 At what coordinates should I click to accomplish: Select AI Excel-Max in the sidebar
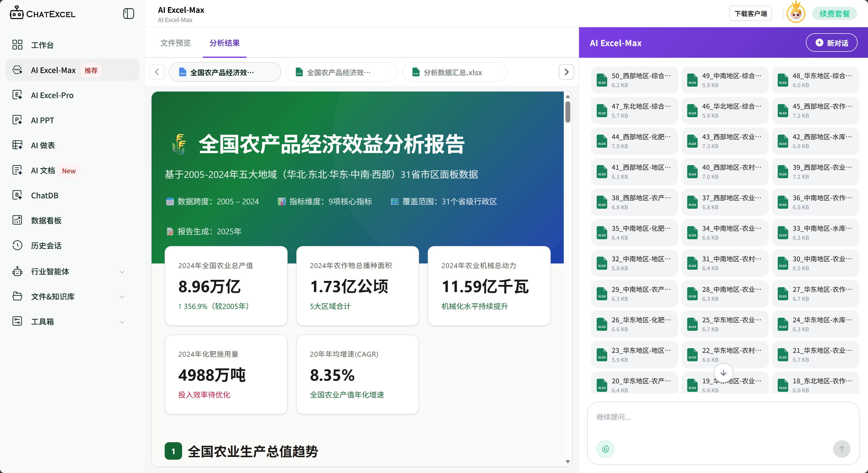[73, 70]
